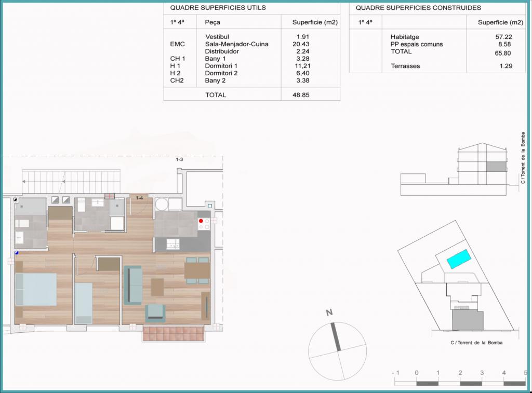Image resolution: width=532 pixels, height=393 pixels.
Task: Click the kitchen sink on the countertop
Action: point(172,242)
